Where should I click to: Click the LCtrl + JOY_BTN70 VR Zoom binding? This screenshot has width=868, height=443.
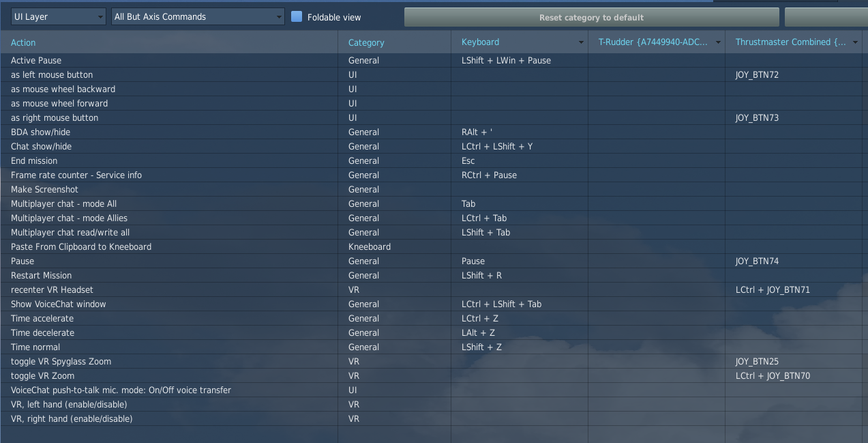[773, 376]
